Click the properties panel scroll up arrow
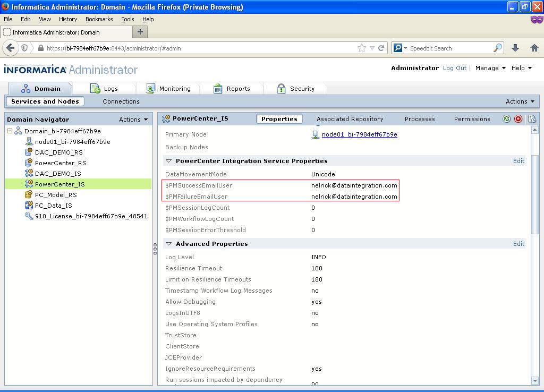The image size is (544, 392). click(534, 130)
